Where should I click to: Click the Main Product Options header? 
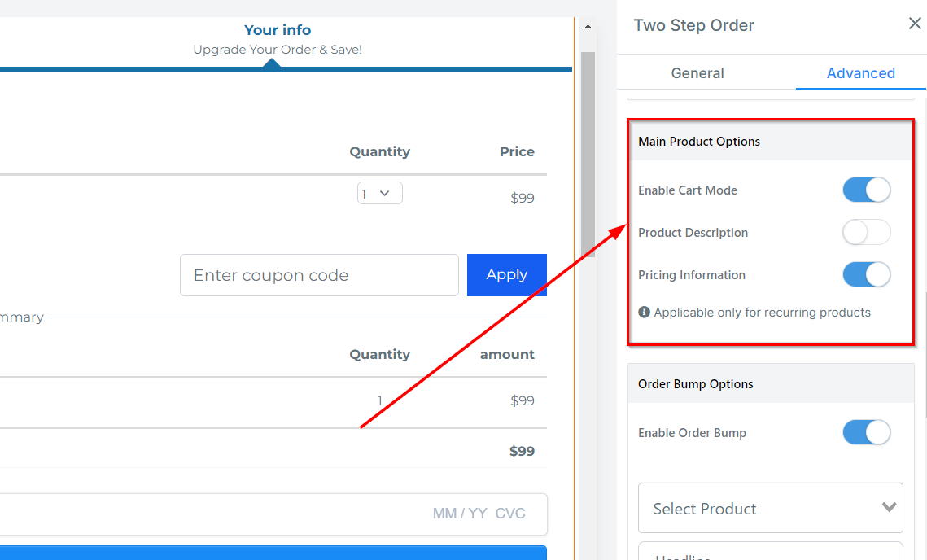click(699, 142)
